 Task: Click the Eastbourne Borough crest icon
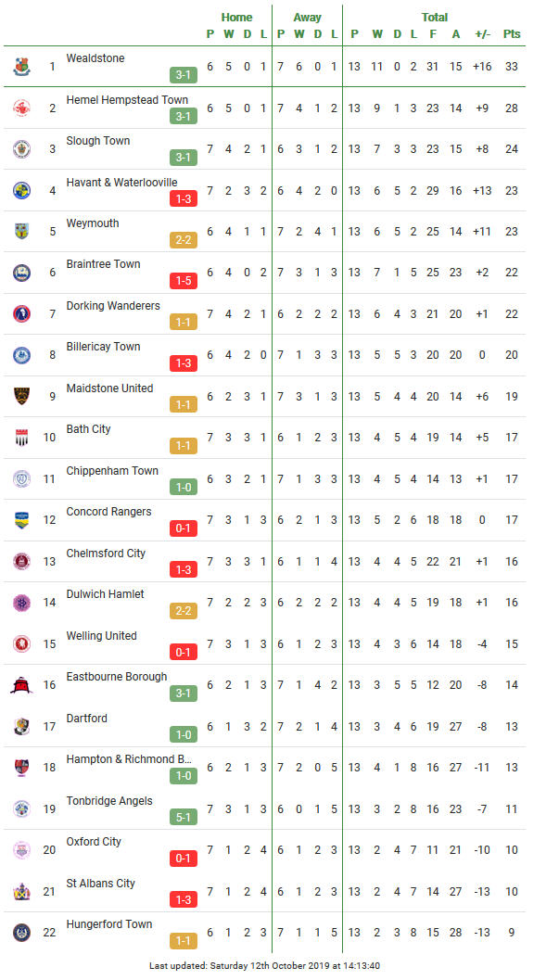click(22, 685)
